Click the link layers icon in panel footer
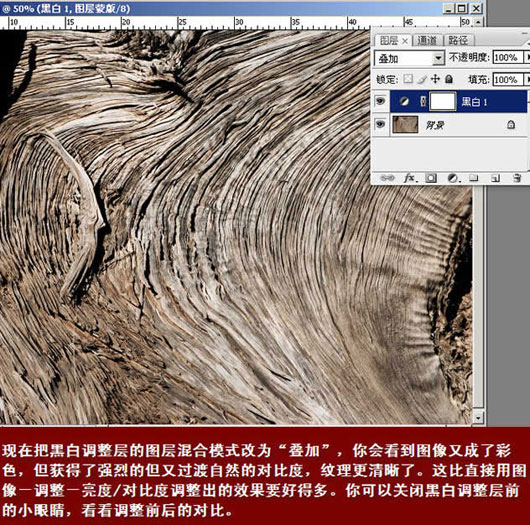Image resolution: width=530 pixels, height=525 pixels. click(x=387, y=178)
